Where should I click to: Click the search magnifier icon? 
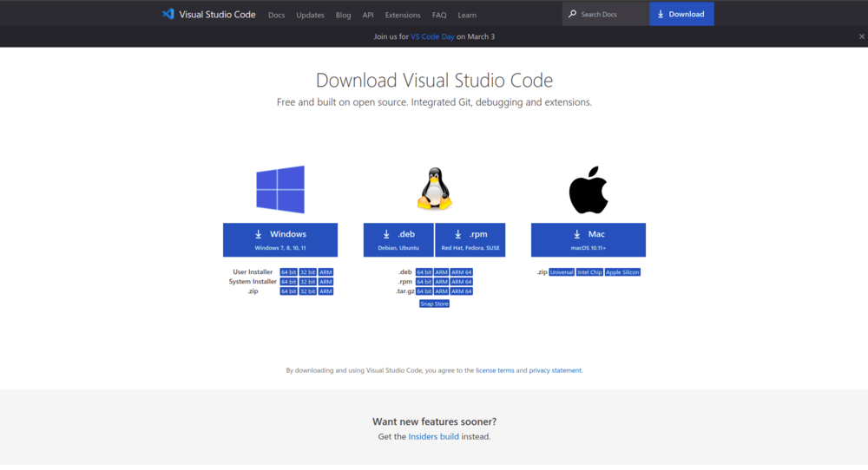tap(572, 14)
